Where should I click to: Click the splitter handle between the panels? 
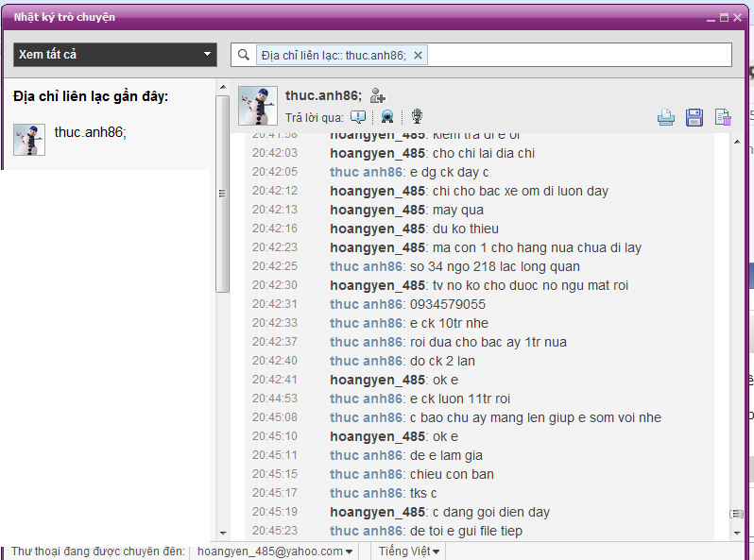222,193
